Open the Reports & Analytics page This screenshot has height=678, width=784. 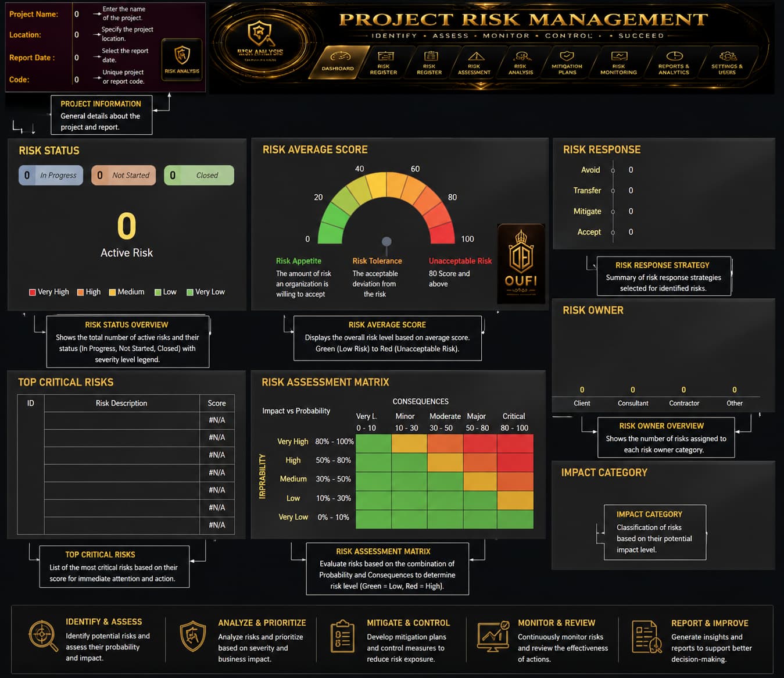point(674,62)
